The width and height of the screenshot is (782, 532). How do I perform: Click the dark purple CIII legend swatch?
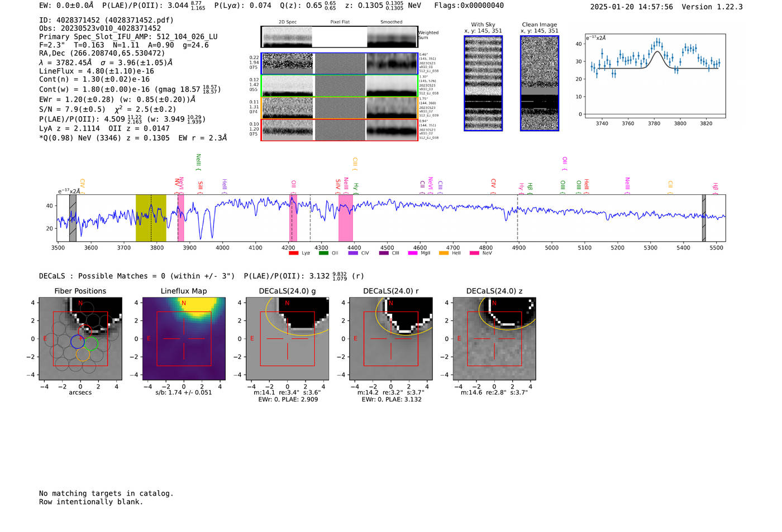384,253
